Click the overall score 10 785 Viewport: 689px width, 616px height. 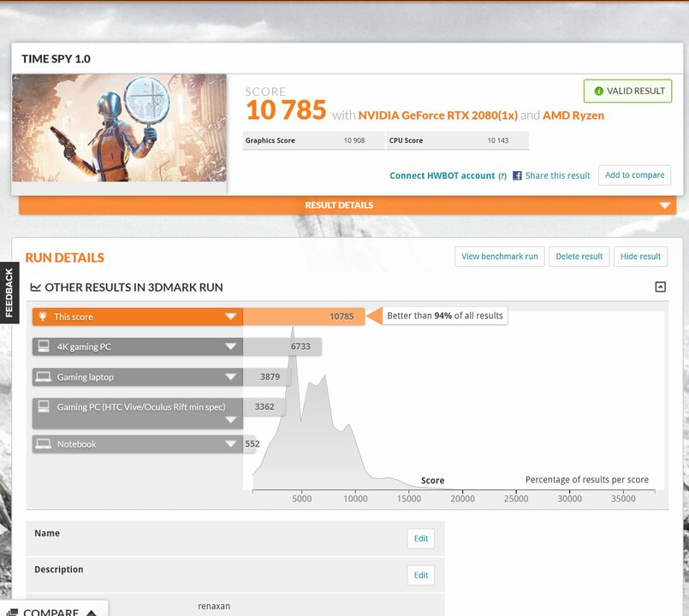[x=286, y=110]
